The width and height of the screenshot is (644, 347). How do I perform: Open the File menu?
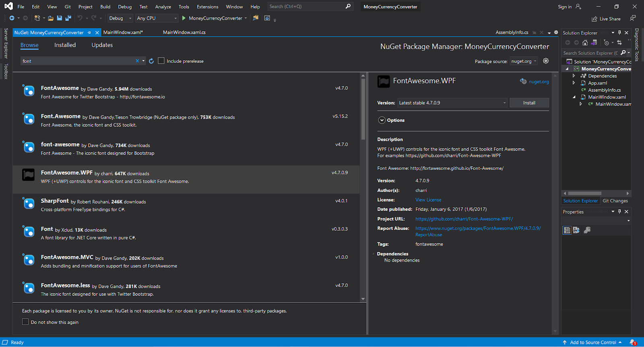21,7
